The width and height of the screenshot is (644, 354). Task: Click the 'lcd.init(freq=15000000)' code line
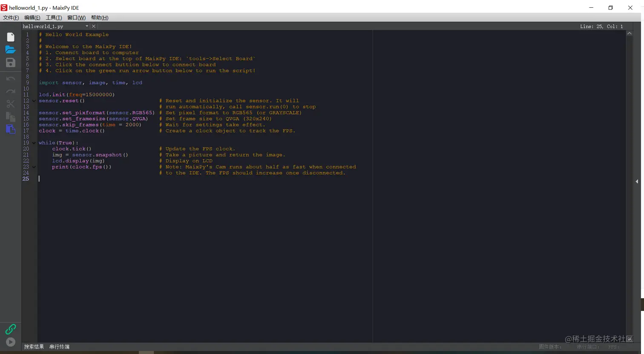[x=77, y=95]
